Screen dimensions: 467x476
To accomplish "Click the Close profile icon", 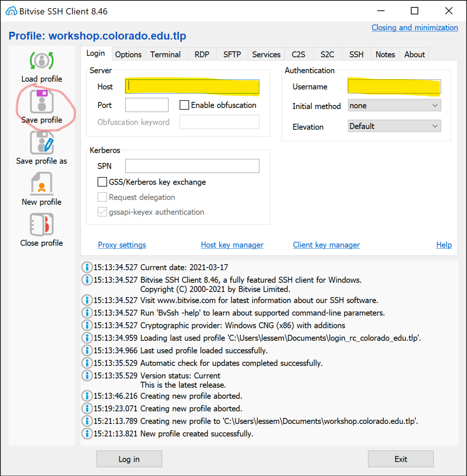I will [x=42, y=225].
